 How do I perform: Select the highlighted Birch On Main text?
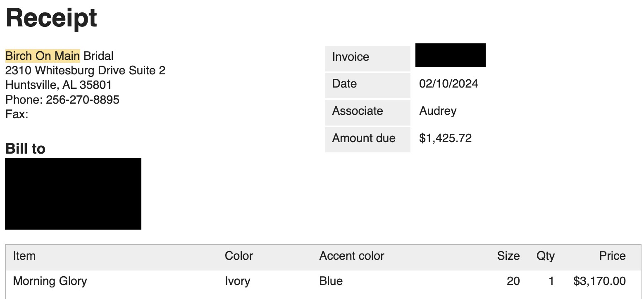(x=43, y=56)
